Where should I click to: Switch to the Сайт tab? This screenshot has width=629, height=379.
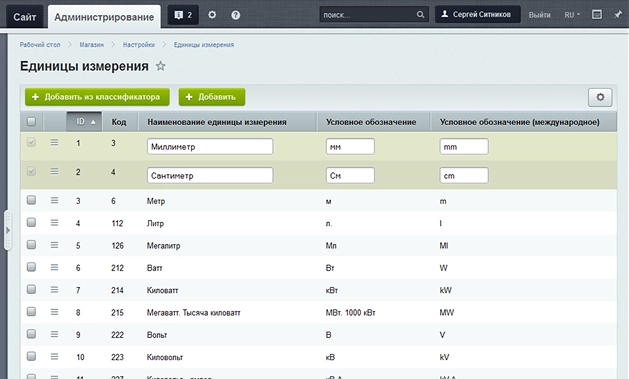point(24,17)
